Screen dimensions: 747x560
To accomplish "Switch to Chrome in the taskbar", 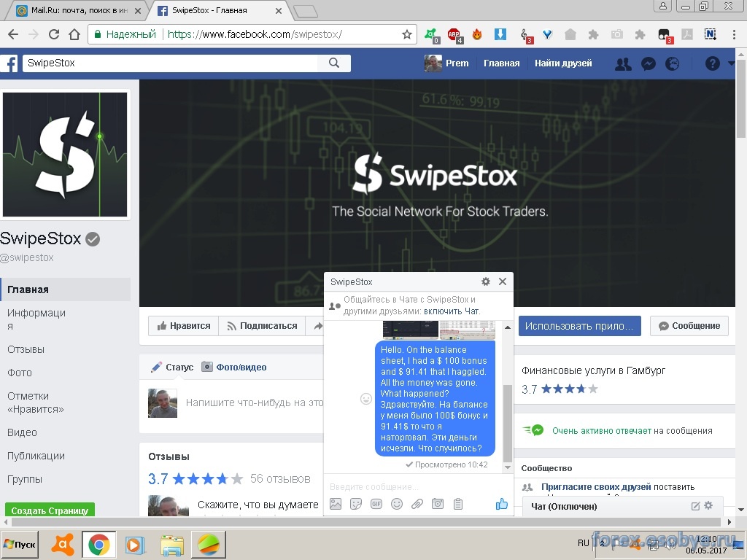I will tap(98, 544).
